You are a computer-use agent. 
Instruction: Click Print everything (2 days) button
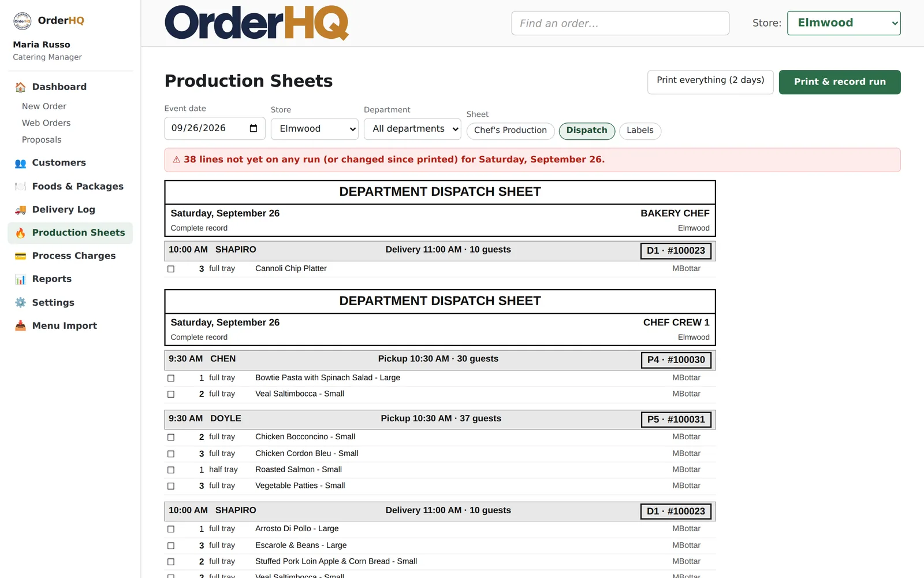click(710, 81)
